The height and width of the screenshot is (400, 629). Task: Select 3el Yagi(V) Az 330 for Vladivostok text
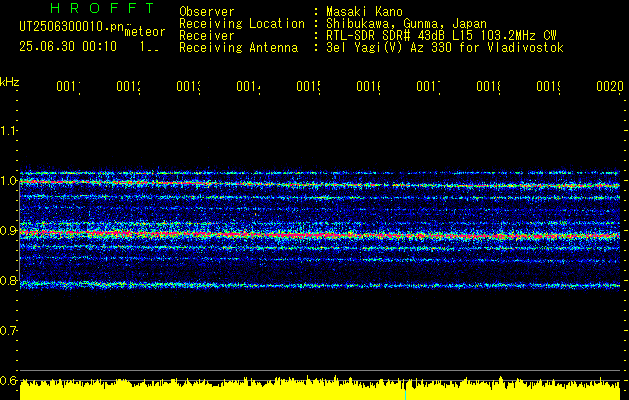445,48
